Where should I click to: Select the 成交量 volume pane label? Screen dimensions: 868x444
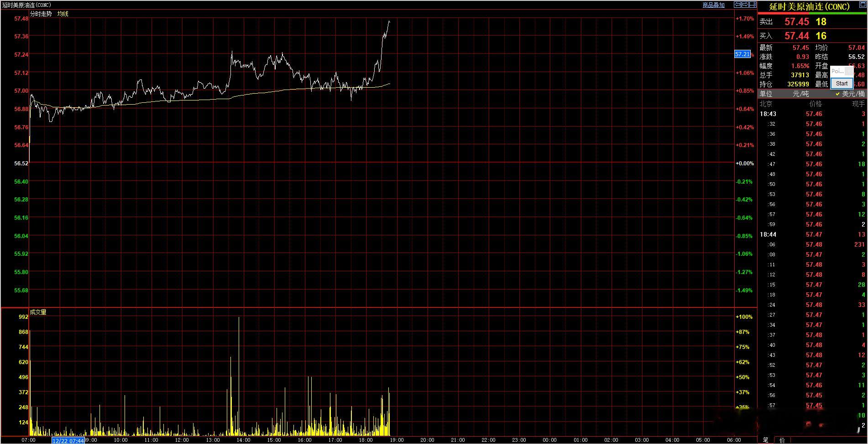(x=38, y=312)
